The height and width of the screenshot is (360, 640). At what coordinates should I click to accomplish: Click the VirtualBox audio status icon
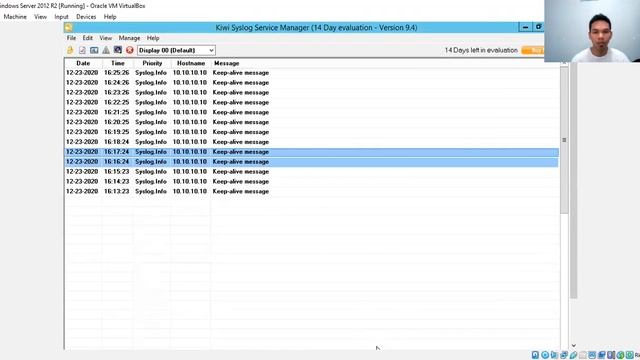pos(554,355)
